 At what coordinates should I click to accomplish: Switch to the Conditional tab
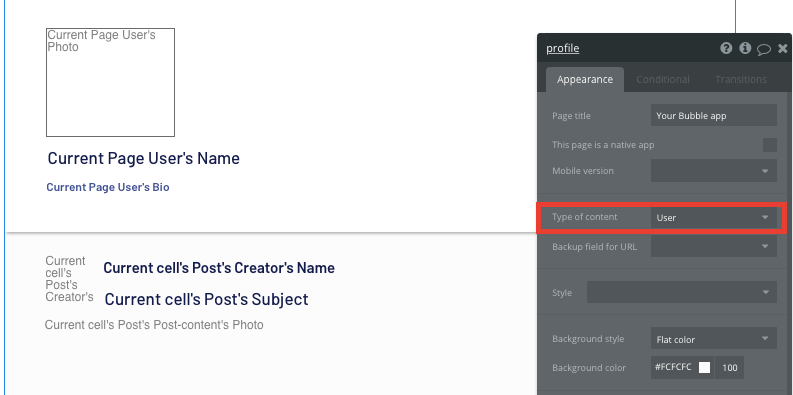pos(663,79)
